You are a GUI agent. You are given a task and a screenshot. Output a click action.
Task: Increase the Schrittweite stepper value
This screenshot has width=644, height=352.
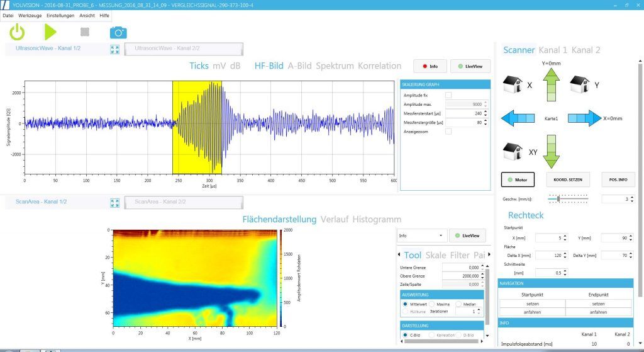565,271
